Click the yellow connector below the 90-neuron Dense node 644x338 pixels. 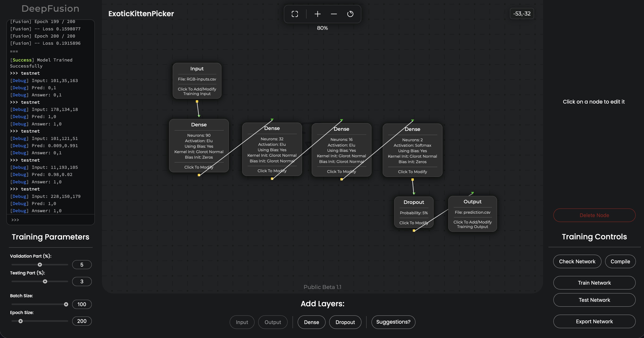[x=199, y=175]
